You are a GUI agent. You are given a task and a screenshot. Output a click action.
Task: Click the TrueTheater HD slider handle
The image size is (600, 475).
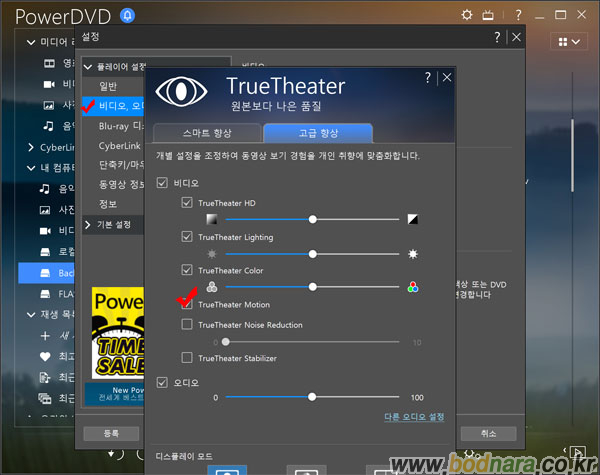coord(313,219)
